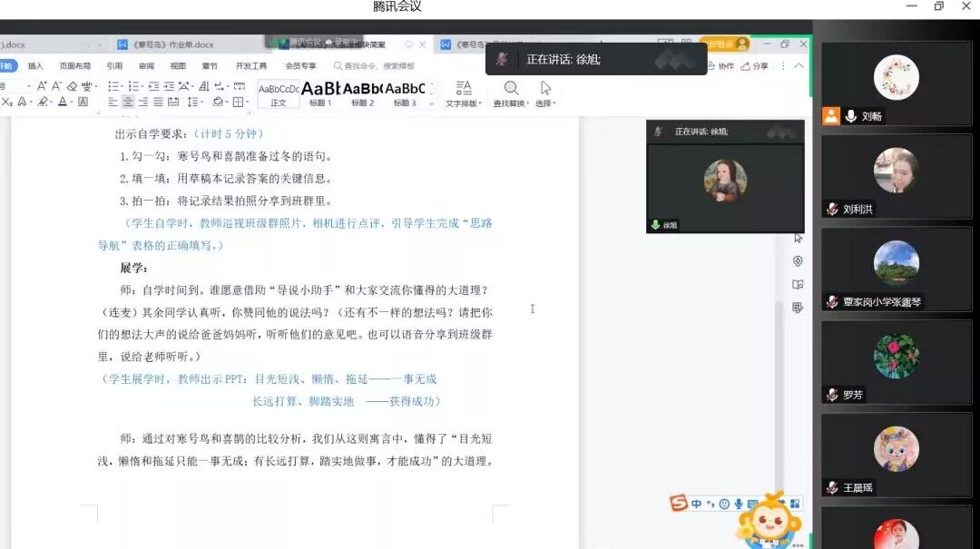Start Sogou voice input
The image size is (980, 549).
point(739,504)
